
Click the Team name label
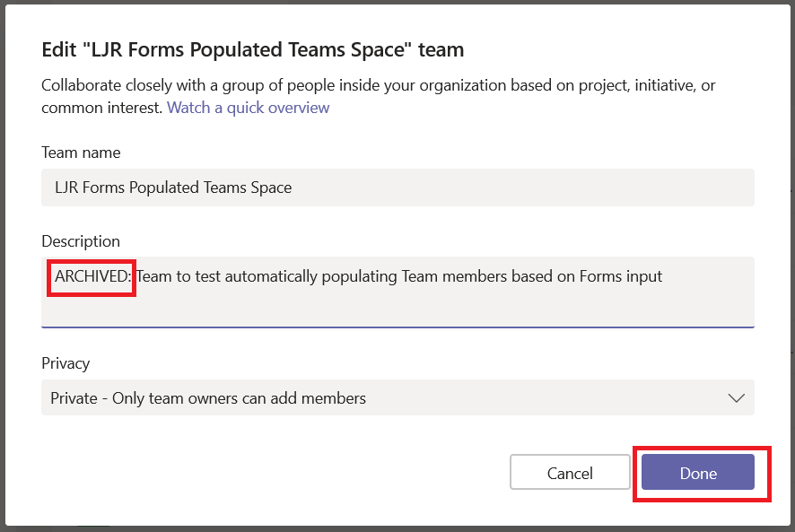coord(81,153)
